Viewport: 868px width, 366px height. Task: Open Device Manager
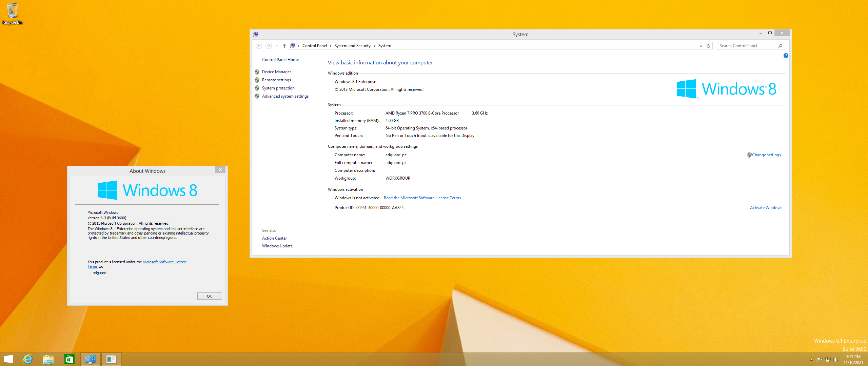point(276,72)
